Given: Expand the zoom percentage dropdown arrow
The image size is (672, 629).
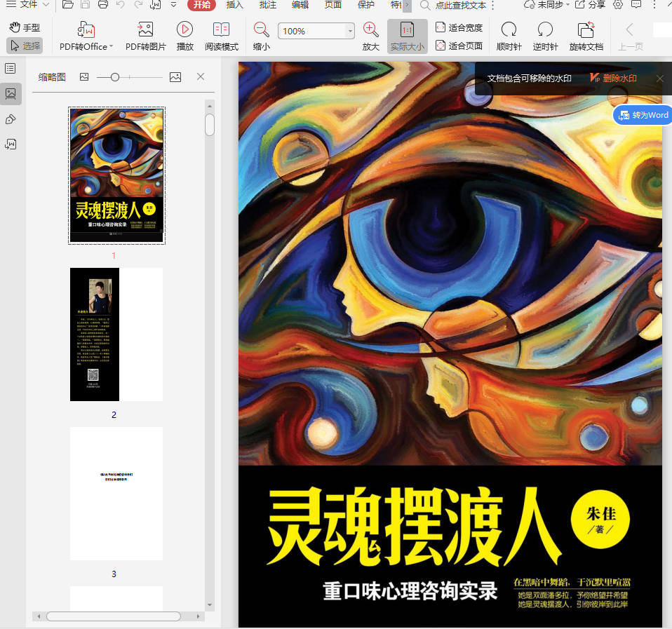Looking at the screenshot, I should pyautogui.click(x=350, y=32).
